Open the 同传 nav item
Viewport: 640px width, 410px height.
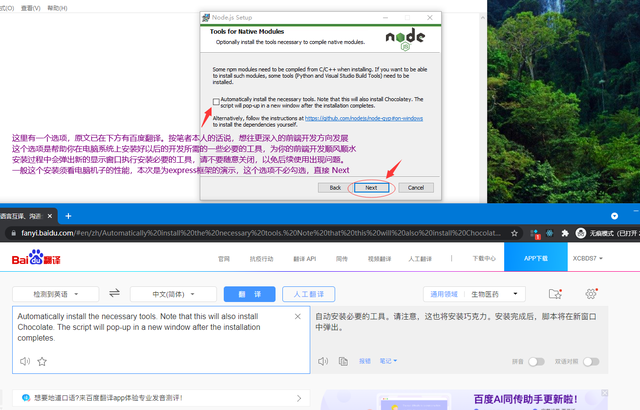[x=342, y=259]
